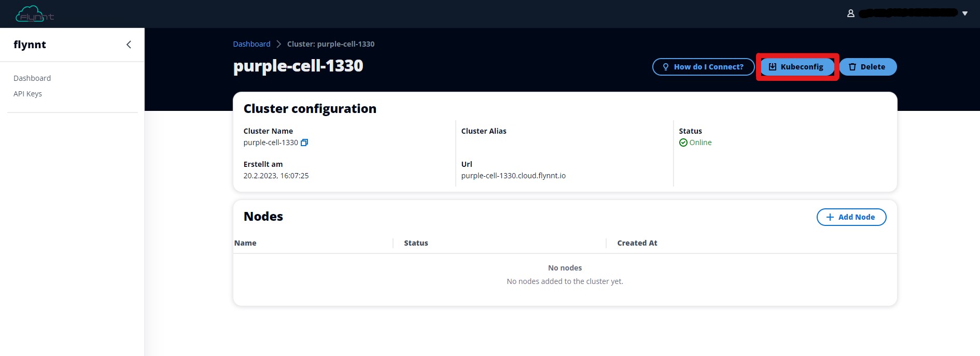The height and width of the screenshot is (356, 980).
Task: Click the creation date 20.2.2023, 16:07:25
Action: [x=276, y=176]
